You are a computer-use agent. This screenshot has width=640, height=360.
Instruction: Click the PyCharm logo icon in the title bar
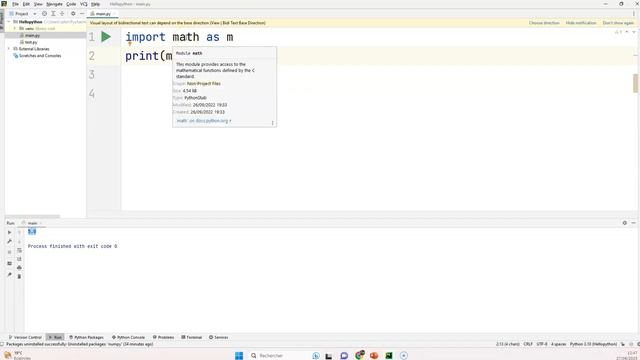click(x=4, y=4)
